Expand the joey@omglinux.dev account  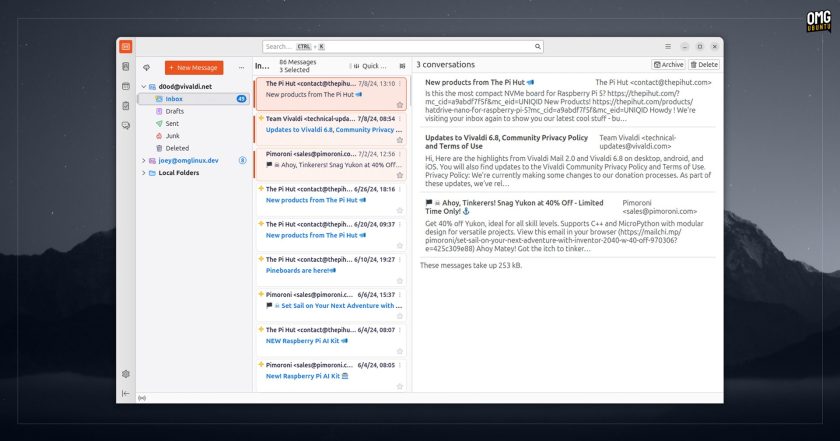coord(144,160)
